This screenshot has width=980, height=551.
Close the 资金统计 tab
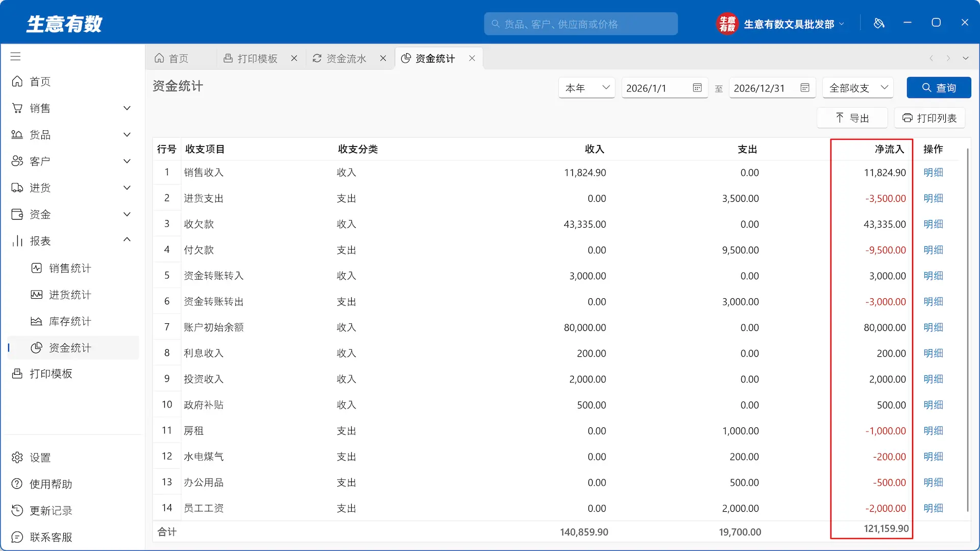[x=472, y=58]
